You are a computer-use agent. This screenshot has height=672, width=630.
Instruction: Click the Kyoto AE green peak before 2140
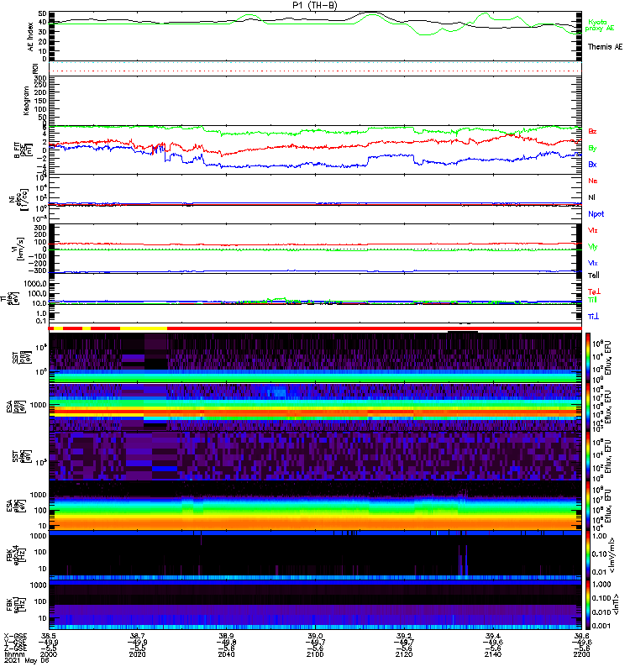coord(485,13)
